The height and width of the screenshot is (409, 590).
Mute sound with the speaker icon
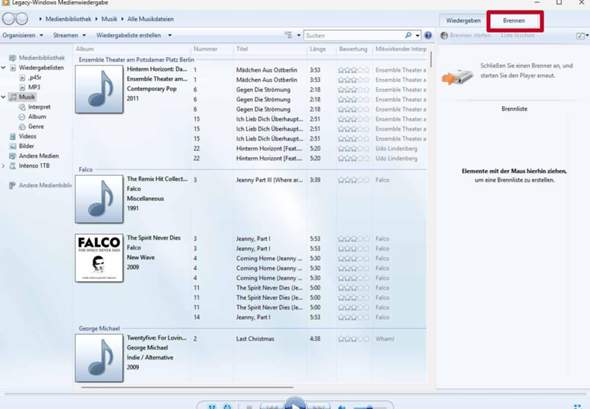coord(342,407)
